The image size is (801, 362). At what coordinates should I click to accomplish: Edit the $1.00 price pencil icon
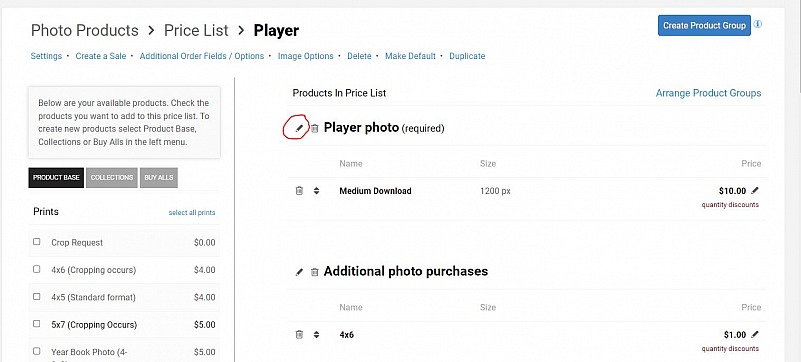point(755,334)
